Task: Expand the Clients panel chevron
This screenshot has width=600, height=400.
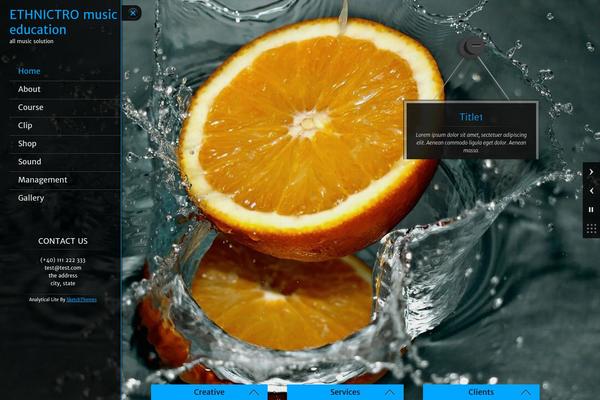Action: click(526, 393)
